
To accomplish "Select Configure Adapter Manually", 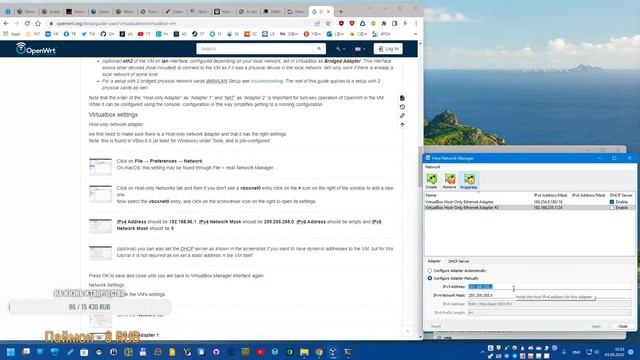I will click(x=430, y=278).
